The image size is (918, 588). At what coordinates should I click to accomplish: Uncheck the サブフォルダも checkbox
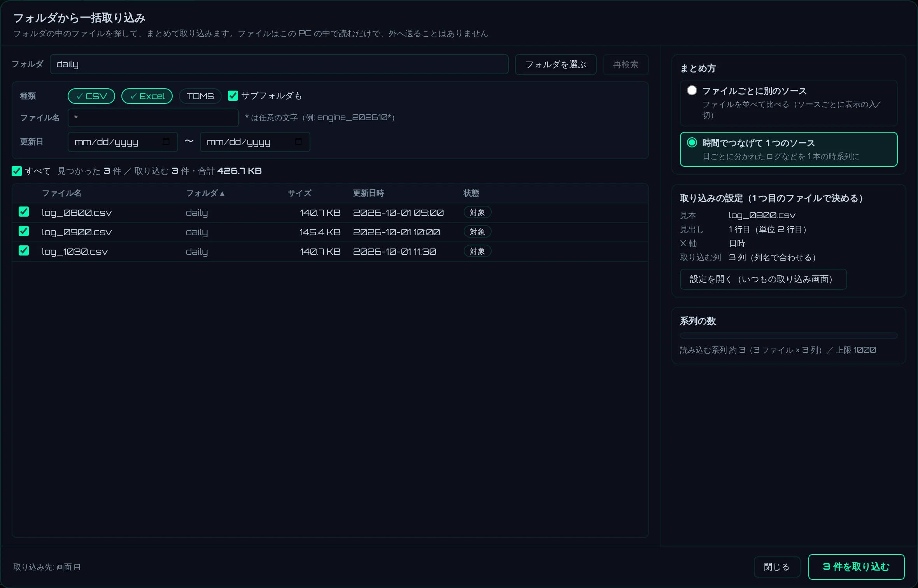[233, 96]
